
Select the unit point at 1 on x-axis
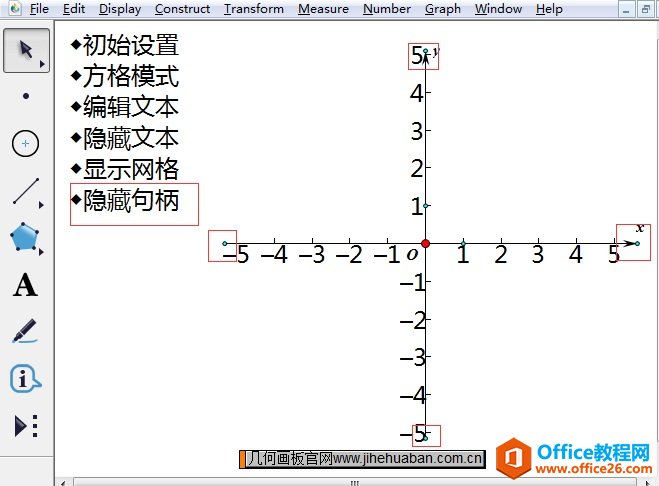tap(463, 243)
